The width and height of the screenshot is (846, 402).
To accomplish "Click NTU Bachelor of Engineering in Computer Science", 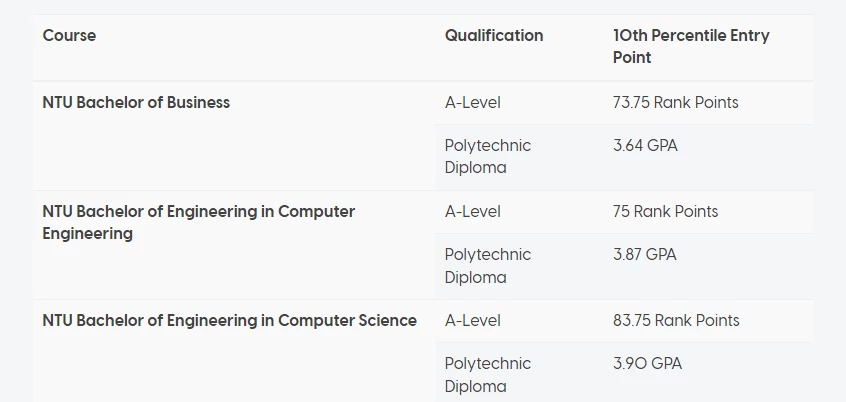I will coord(229,321).
